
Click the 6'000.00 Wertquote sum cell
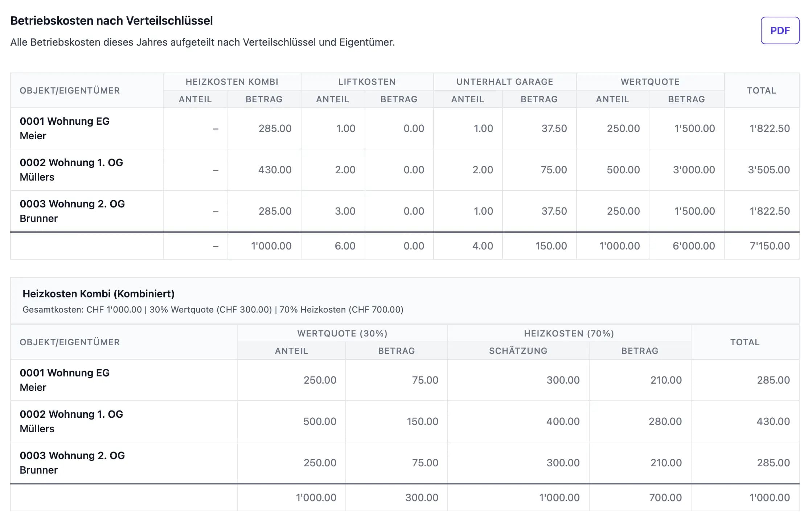pos(693,246)
